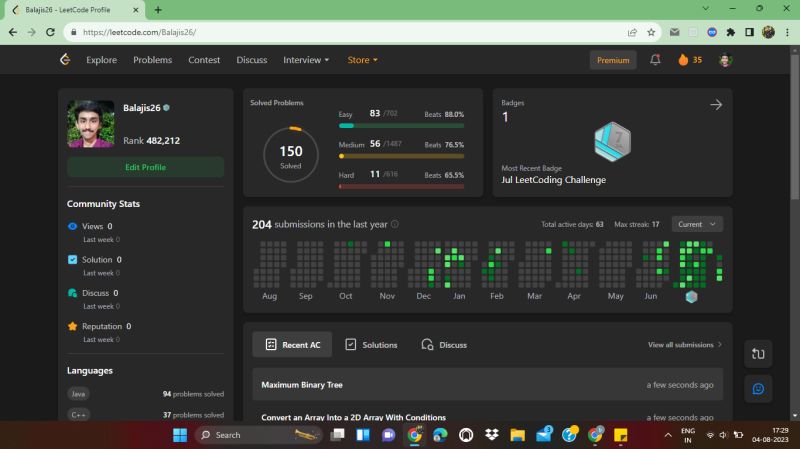Click the 150 Solved circle
800x449 pixels.
pos(291,154)
